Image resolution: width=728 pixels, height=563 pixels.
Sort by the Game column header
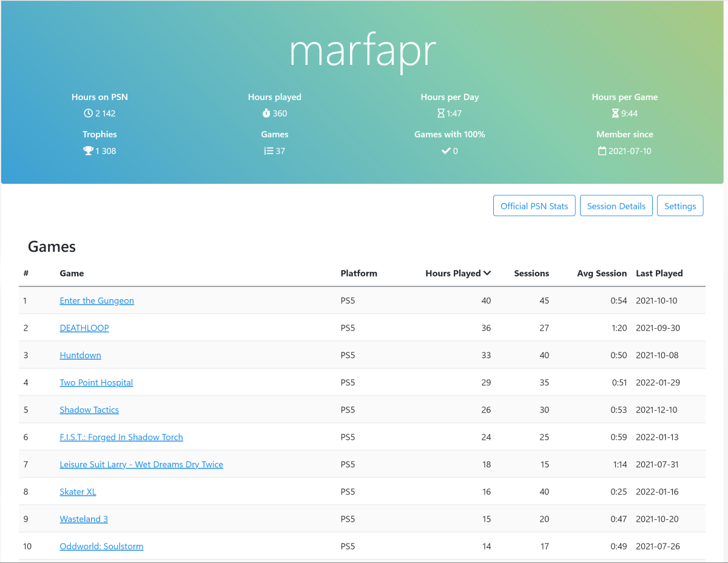coord(72,274)
